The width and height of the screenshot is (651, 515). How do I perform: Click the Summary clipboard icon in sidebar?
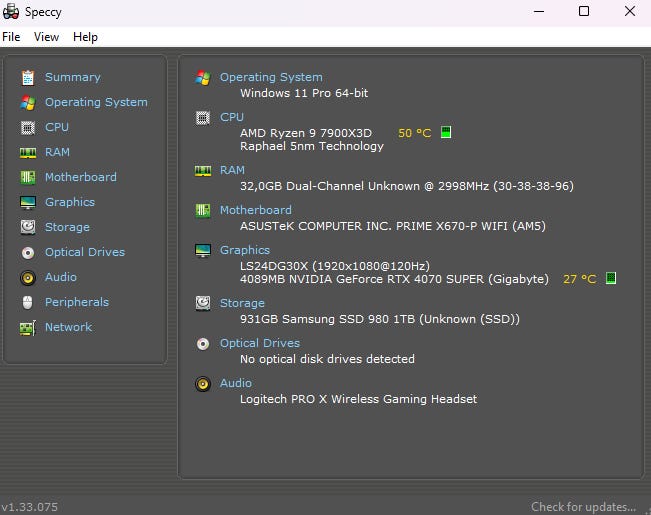click(x=27, y=77)
